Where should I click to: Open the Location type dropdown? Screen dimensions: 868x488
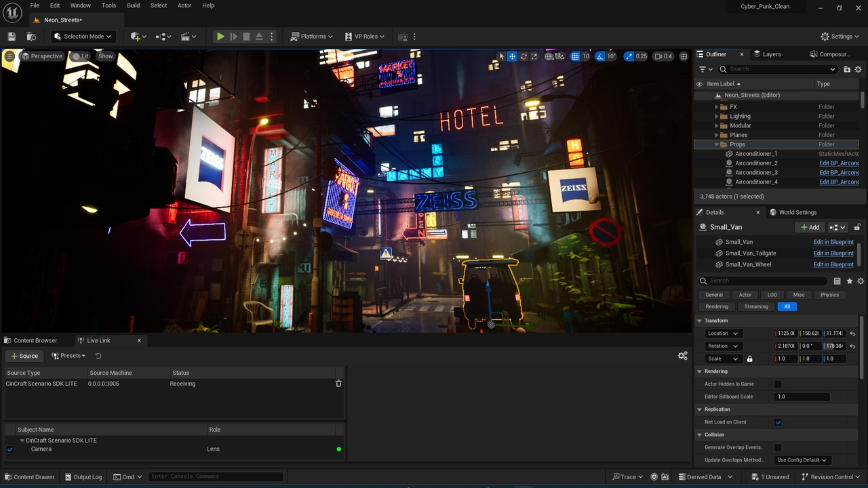pyautogui.click(x=723, y=333)
